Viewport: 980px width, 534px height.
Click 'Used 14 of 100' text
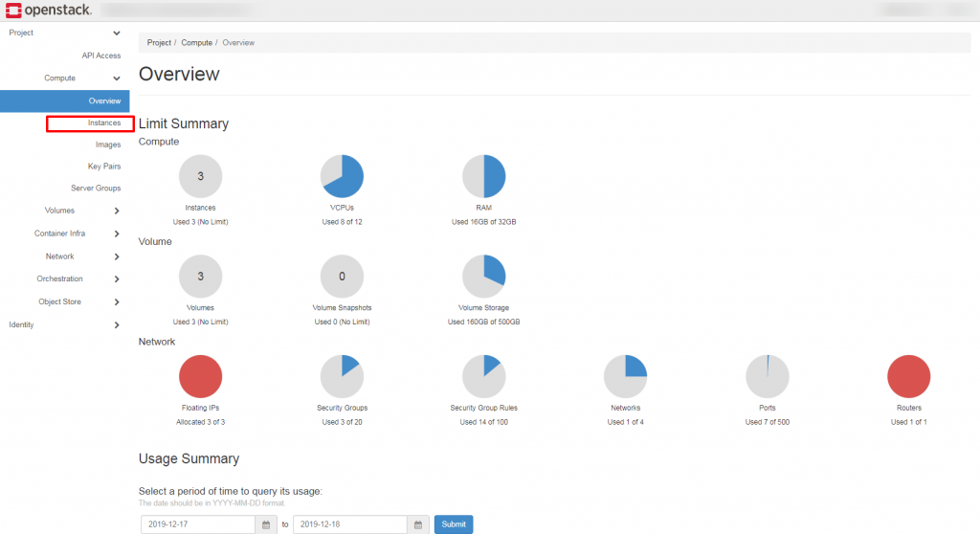tap(483, 422)
